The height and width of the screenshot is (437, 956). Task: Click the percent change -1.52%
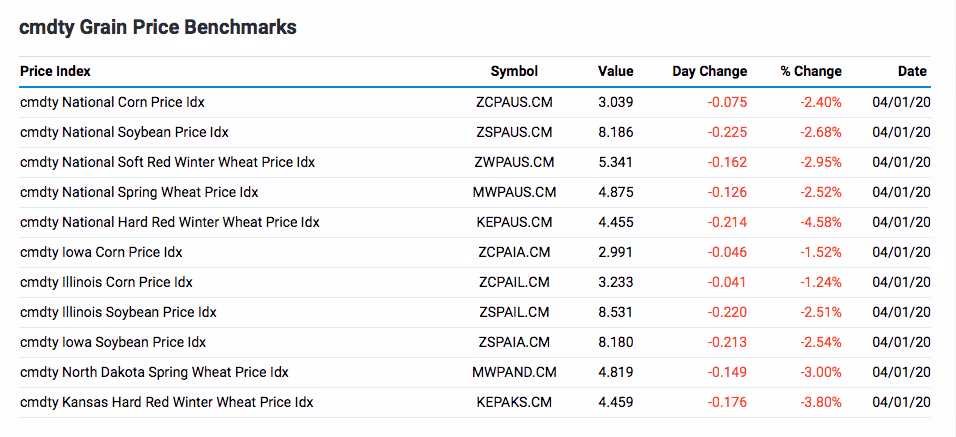point(821,252)
